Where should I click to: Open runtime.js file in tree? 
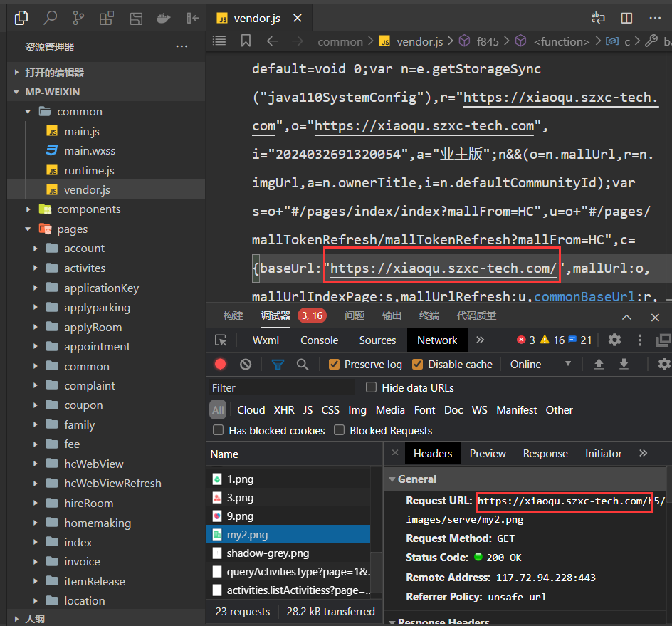pyautogui.click(x=89, y=171)
